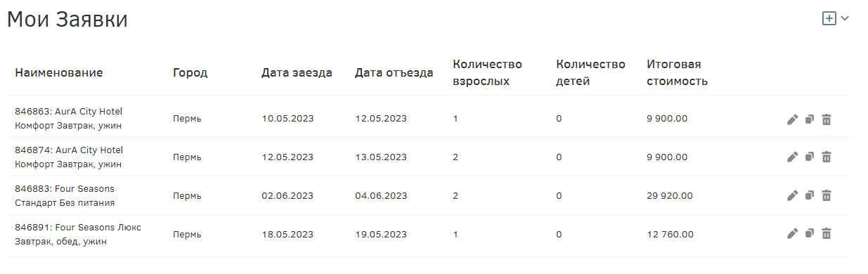This screenshot has width=868, height=274.
Task: Edit booking 846863 with pencil icon
Action: 793,119
